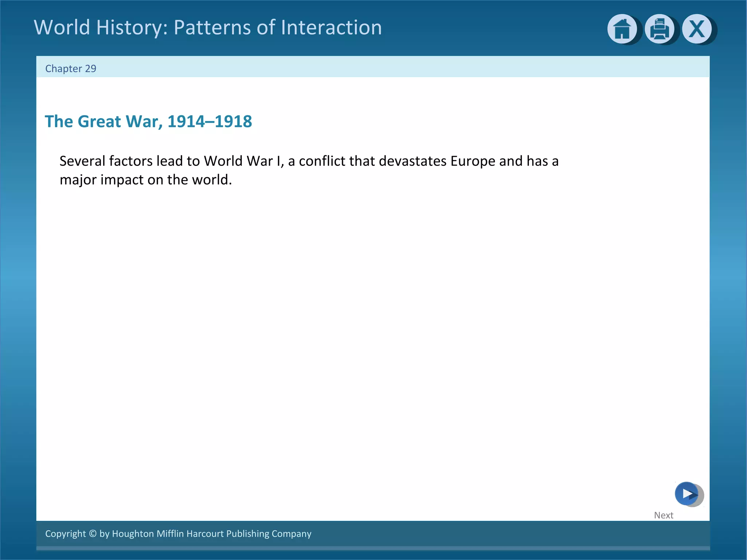Click the blank white slide content area
Image resolution: width=747 pixels, height=560 pixels.
point(365,328)
